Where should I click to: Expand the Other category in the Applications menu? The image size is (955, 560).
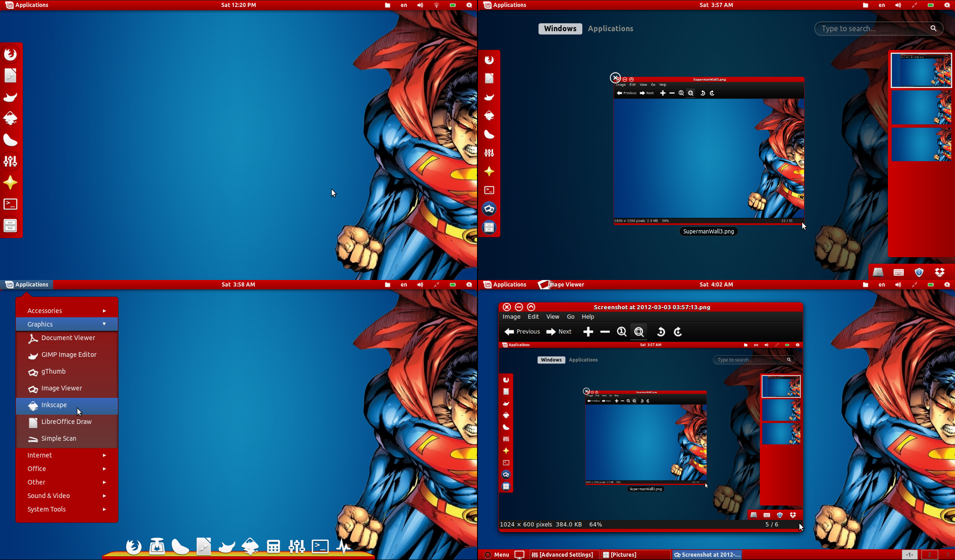click(x=67, y=482)
